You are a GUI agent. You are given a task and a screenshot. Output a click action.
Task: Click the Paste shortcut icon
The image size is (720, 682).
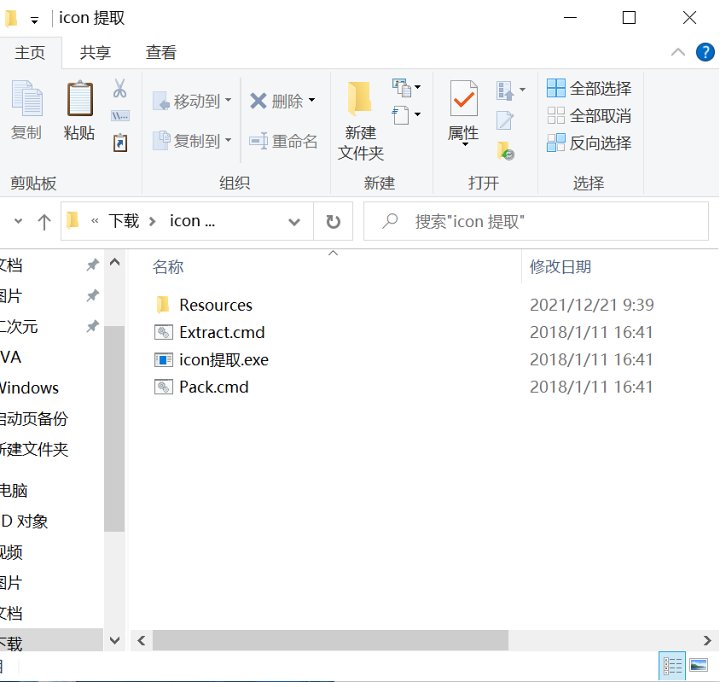click(120, 143)
